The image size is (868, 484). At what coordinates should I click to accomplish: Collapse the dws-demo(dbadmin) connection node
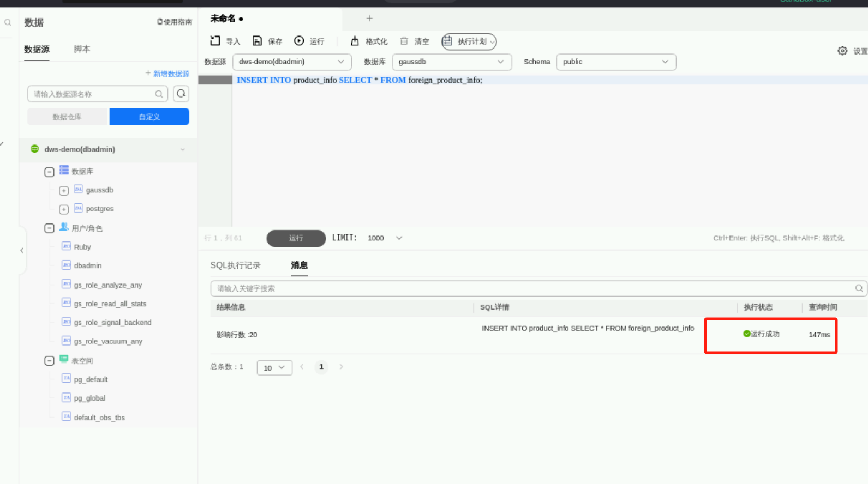click(x=183, y=149)
